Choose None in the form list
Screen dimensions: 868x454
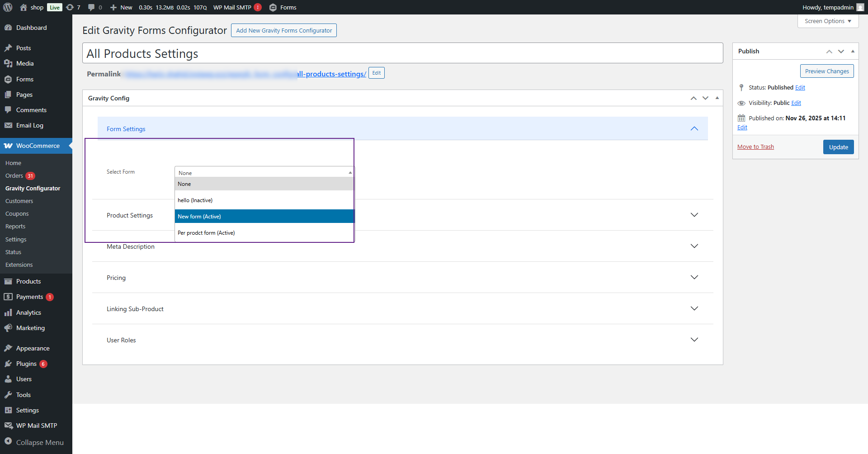pyautogui.click(x=264, y=184)
